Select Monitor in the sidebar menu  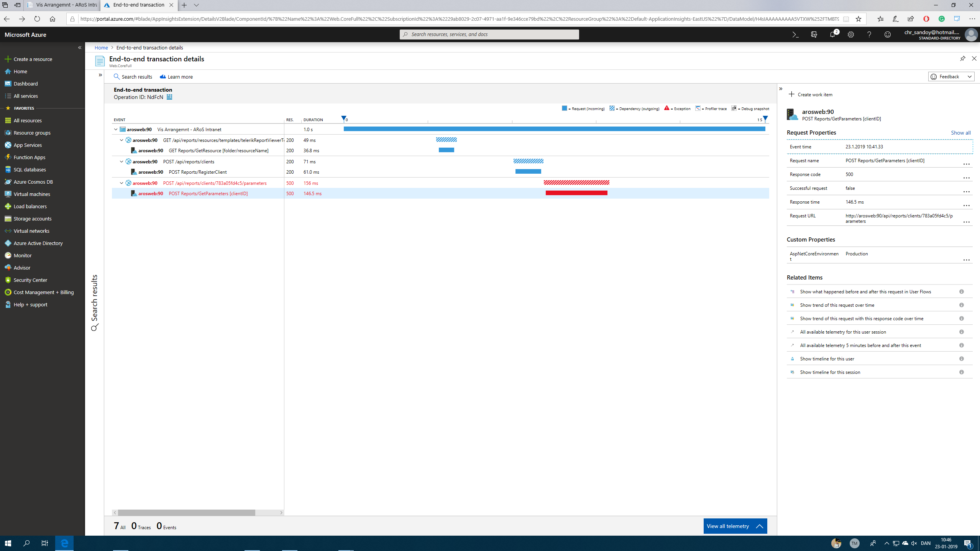23,255
